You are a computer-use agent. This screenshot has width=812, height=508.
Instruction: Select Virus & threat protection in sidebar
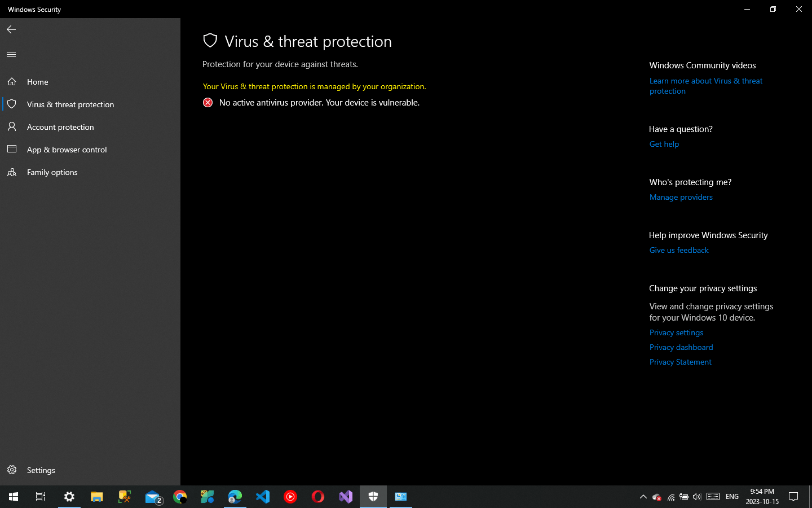click(x=90, y=104)
